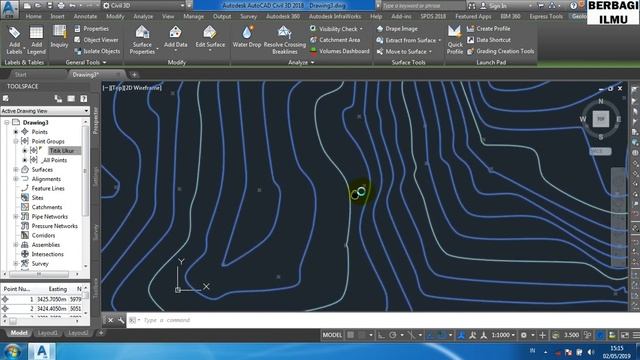Open the Add Labels tool
This screenshot has height=360, width=640.
click(14, 40)
